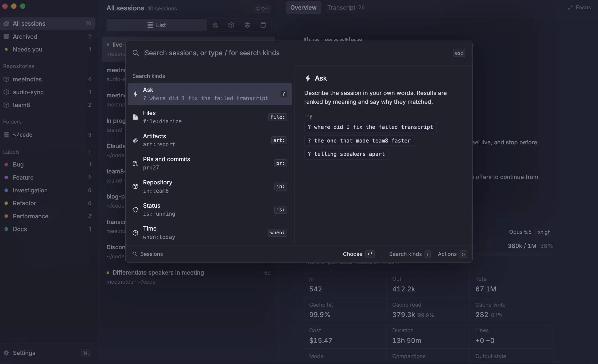Open Archived in the sidebar
Screen dimensions: 598x364
[47, 37]
